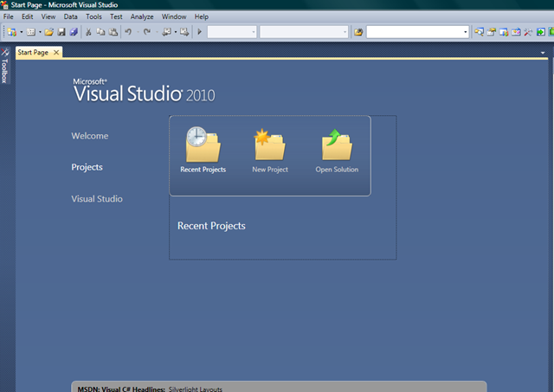Screen dimensions: 554x392
Task: Open the Tools menu
Action: click(x=93, y=16)
